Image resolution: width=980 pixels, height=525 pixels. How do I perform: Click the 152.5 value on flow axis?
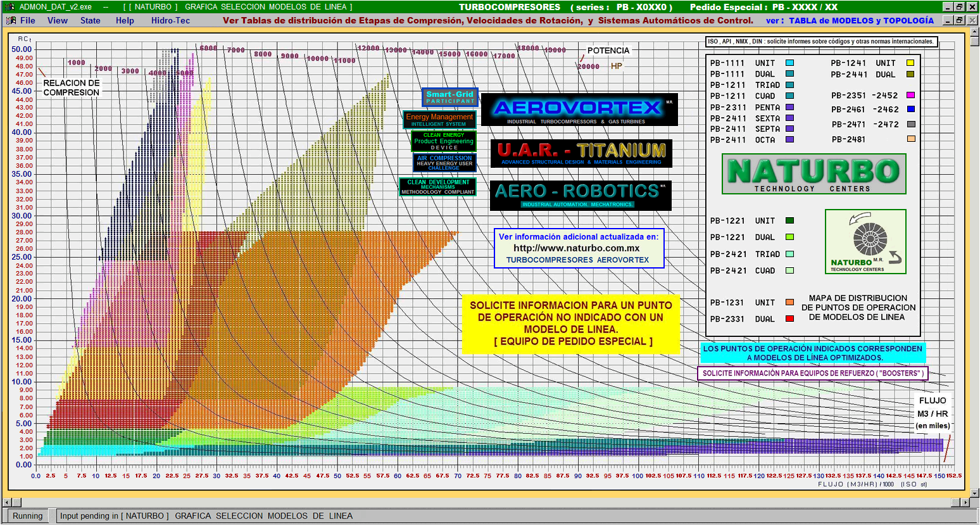click(x=954, y=476)
